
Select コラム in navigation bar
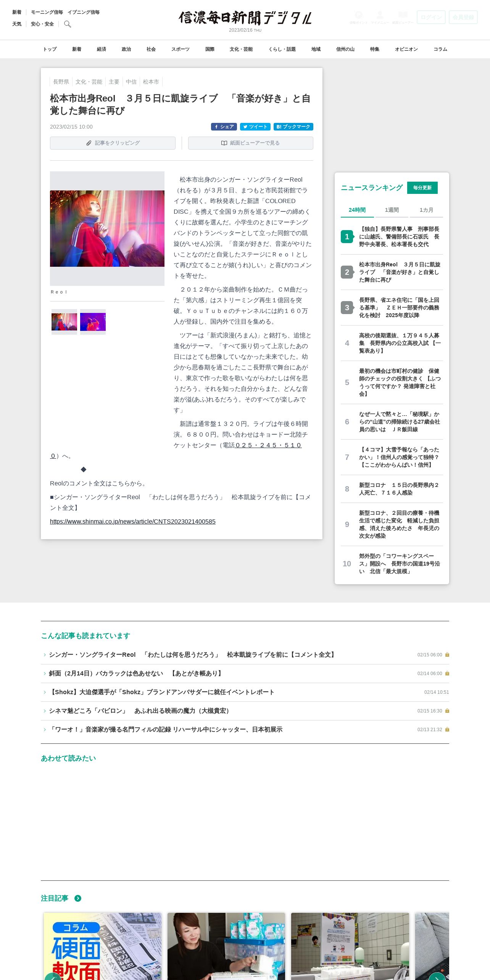click(x=440, y=49)
